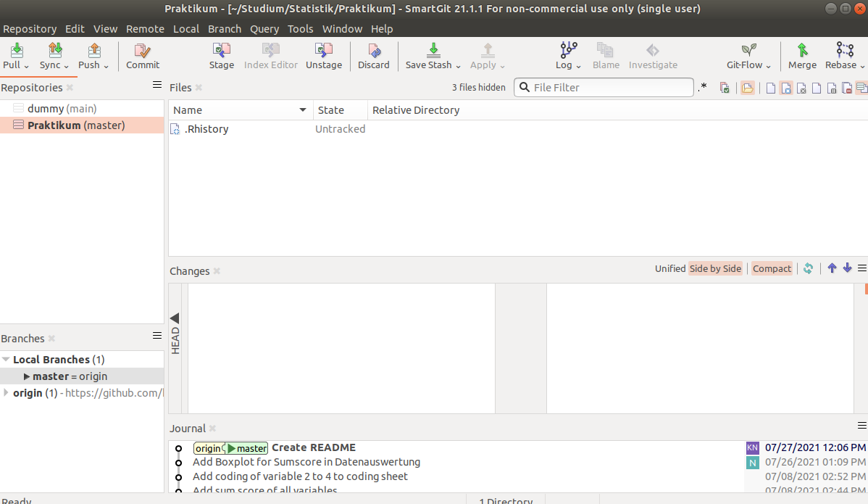Click the Push toolbar icon

94,51
